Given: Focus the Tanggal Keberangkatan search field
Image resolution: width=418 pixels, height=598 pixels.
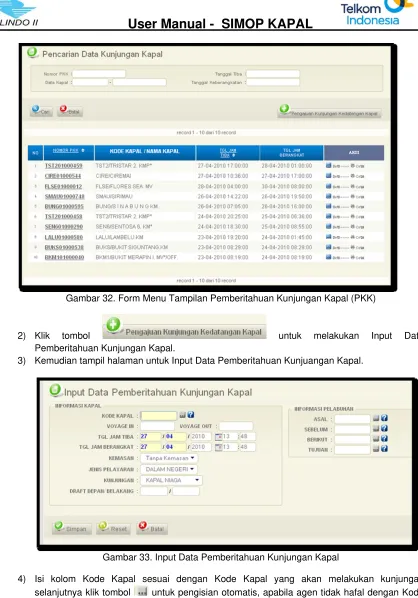Looking at the screenshot, I should pyautogui.click(x=273, y=82).
